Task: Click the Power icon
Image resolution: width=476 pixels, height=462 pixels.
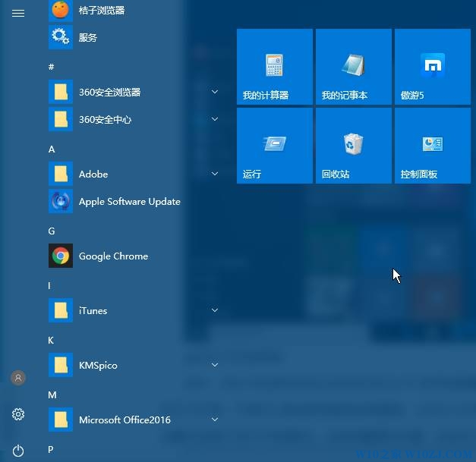Action: point(18,451)
